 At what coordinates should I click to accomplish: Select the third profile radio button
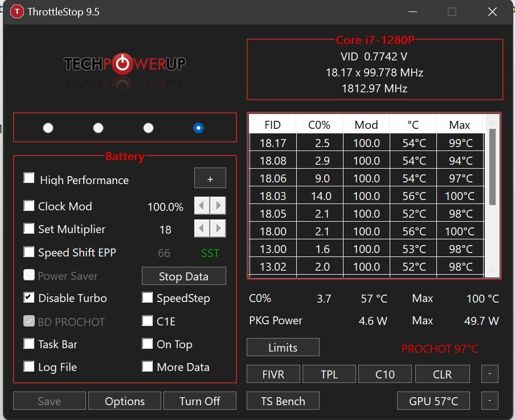pyautogui.click(x=149, y=128)
